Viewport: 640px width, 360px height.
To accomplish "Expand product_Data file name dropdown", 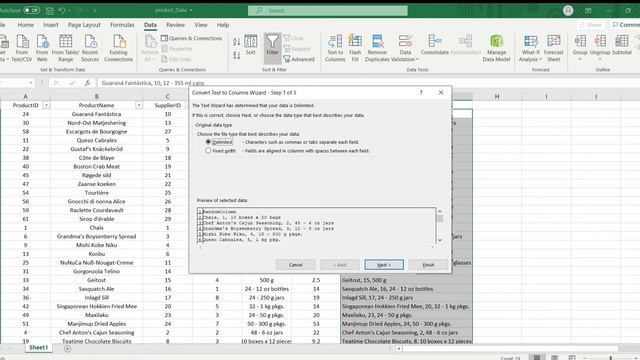I will tap(191, 10).
